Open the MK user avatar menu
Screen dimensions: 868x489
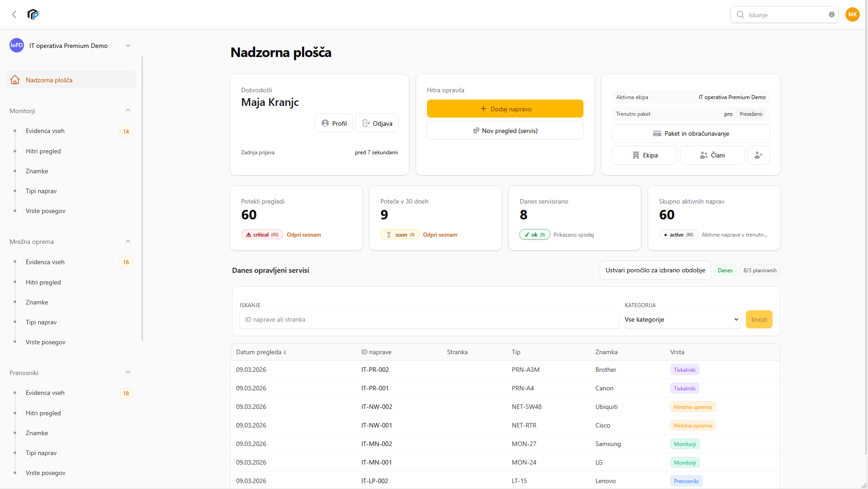852,14
